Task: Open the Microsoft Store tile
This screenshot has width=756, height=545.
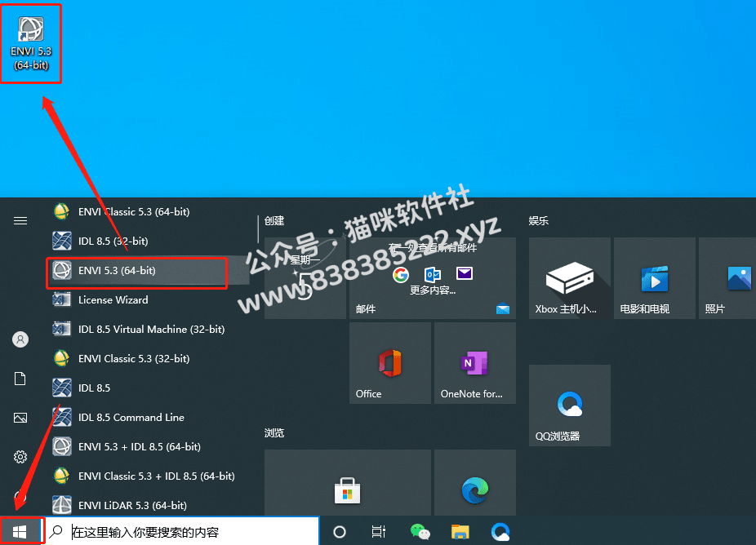Action: click(348, 483)
